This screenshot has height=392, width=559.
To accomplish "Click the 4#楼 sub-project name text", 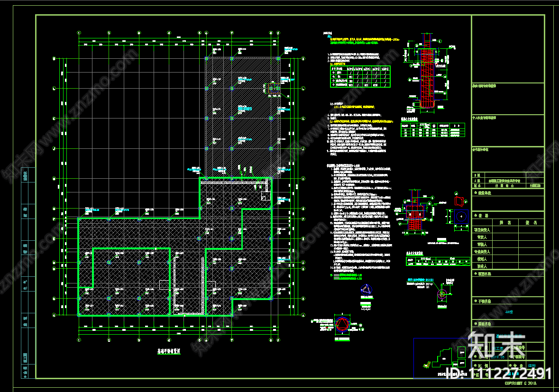I will click(509, 312).
